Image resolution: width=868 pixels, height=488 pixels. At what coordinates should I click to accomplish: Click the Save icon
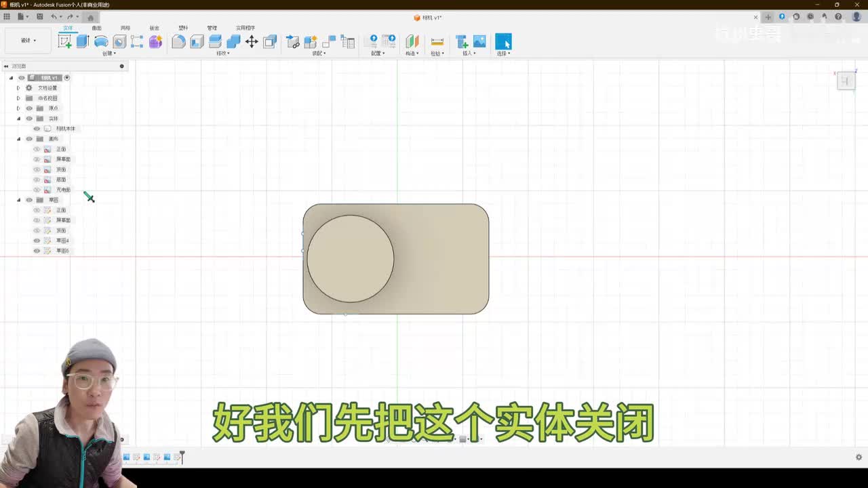coord(39,17)
